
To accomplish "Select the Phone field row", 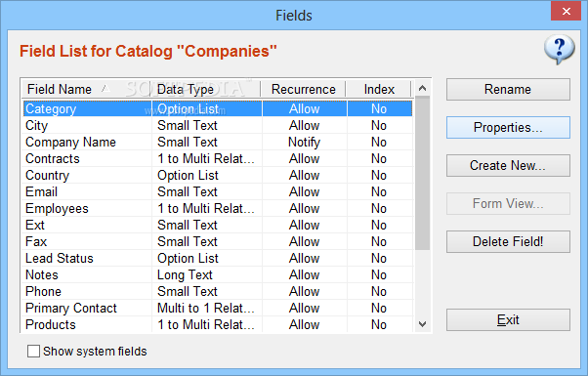I will pos(218,292).
